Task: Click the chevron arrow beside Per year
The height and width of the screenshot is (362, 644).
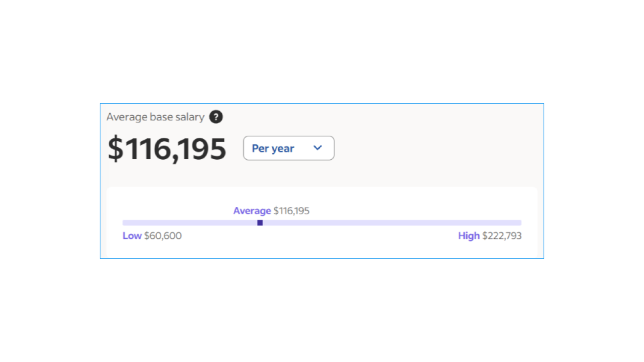Action: 318,148
